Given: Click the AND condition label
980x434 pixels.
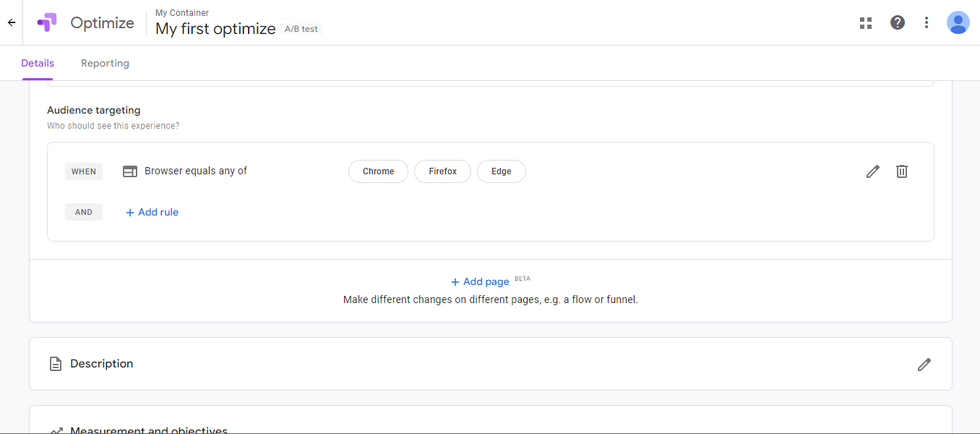Looking at the screenshot, I should 84,212.
